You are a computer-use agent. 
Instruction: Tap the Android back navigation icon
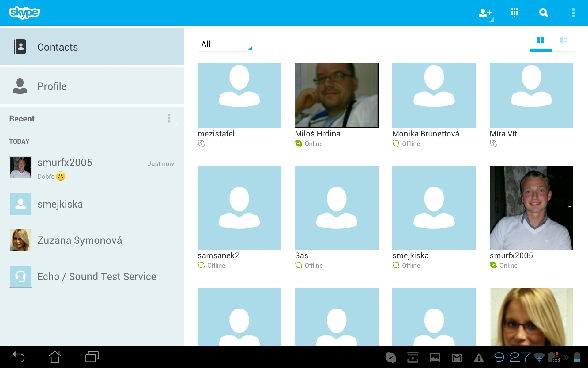[18, 357]
